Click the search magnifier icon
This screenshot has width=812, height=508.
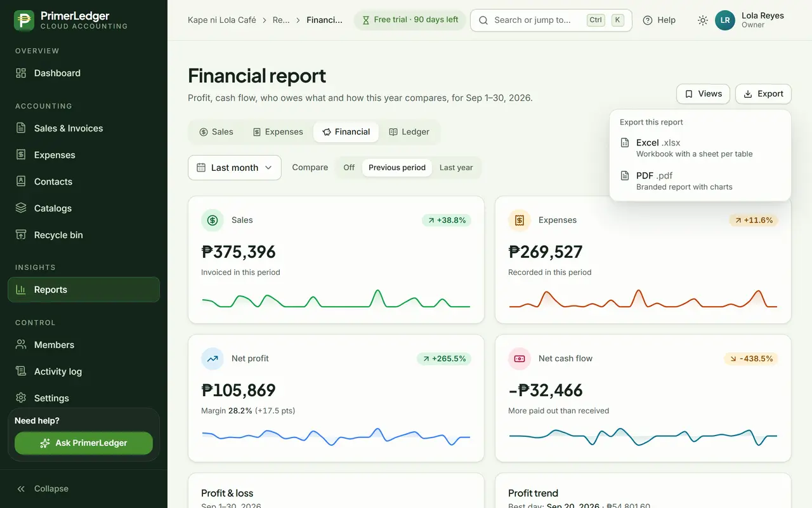[483, 20]
